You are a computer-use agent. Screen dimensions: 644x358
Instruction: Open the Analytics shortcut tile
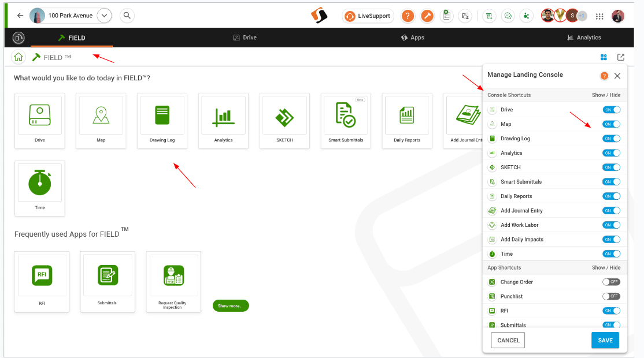click(223, 121)
